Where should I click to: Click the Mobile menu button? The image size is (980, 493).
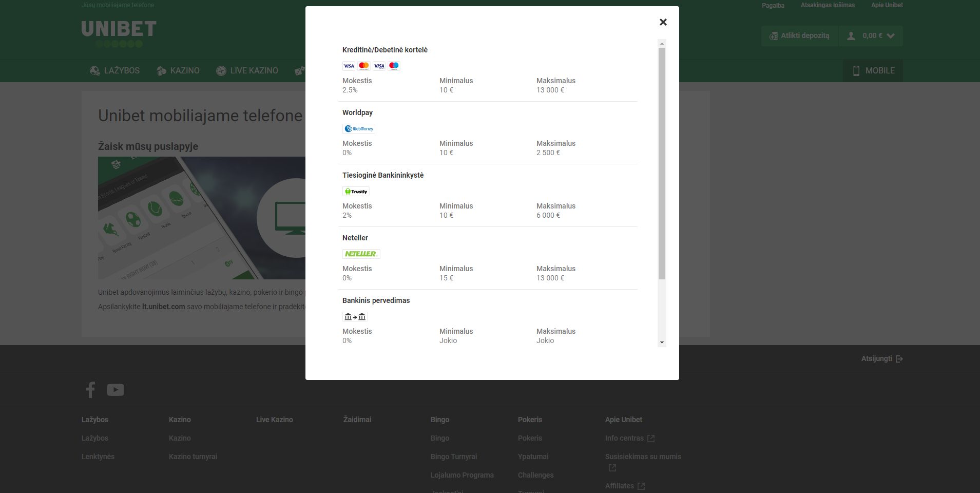pyautogui.click(x=873, y=71)
